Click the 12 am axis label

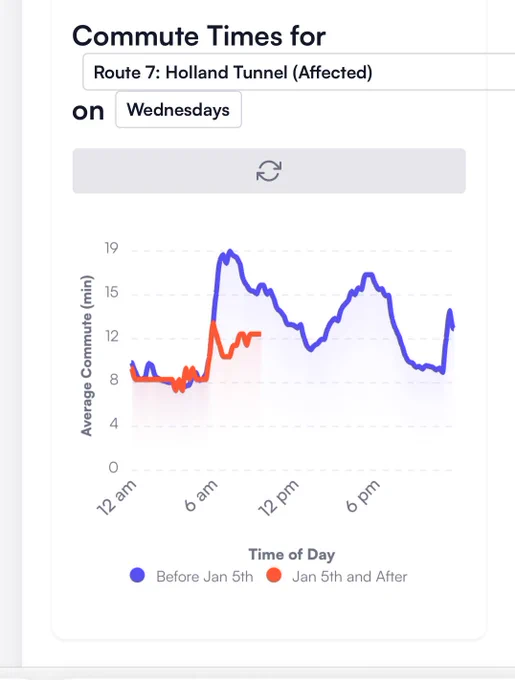117,498
